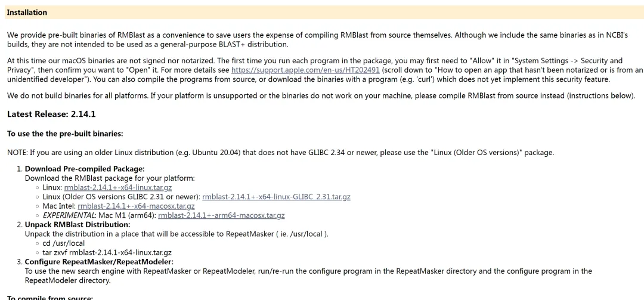
Task: Click the 'Download the RMBlast package for your platform' line
Action: pyautogui.click(x=110, y=178)
